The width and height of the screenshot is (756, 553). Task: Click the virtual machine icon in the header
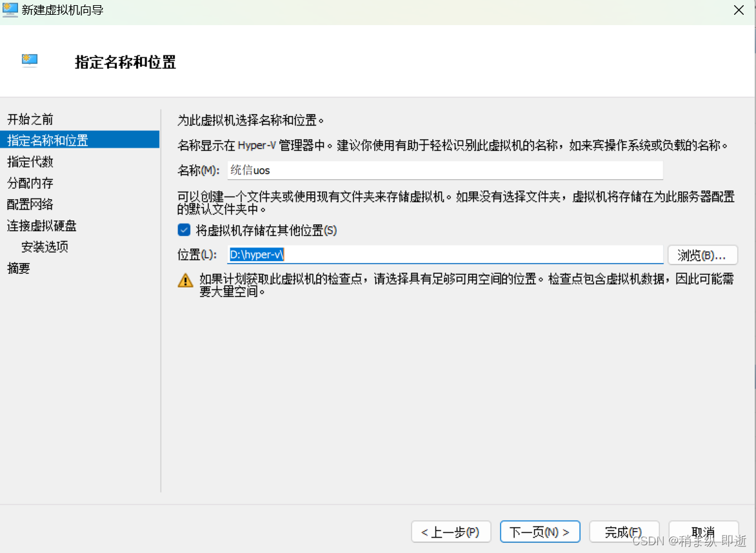30,60
